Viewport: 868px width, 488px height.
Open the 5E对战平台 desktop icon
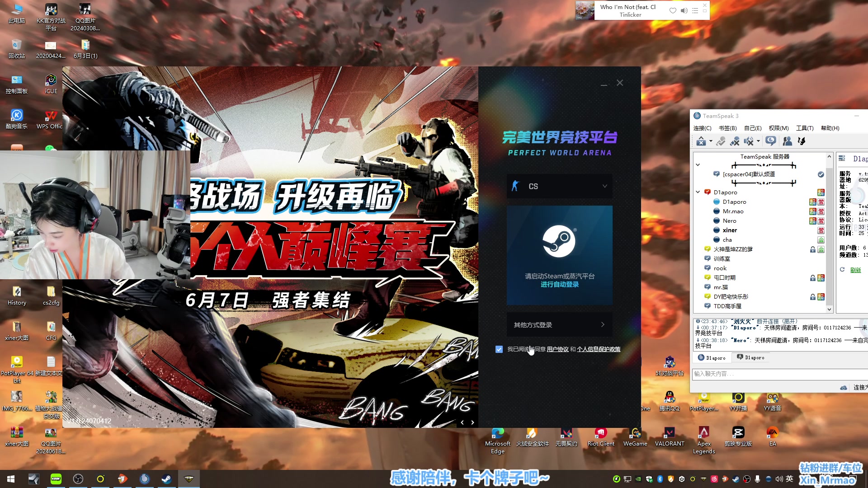pyautogui.click(x=670, y=366)
